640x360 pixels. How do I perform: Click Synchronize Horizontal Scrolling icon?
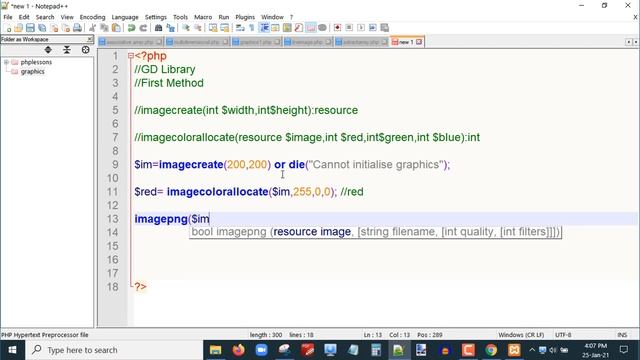[x=225, y=28]
